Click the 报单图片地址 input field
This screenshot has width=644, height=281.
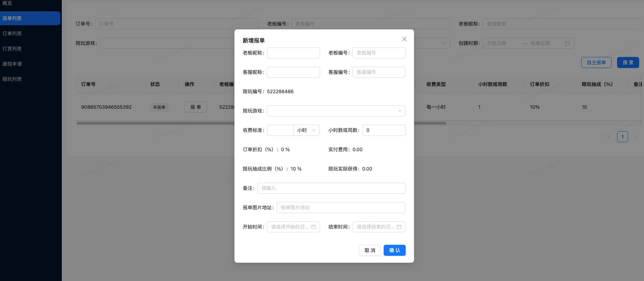[341, 207]
